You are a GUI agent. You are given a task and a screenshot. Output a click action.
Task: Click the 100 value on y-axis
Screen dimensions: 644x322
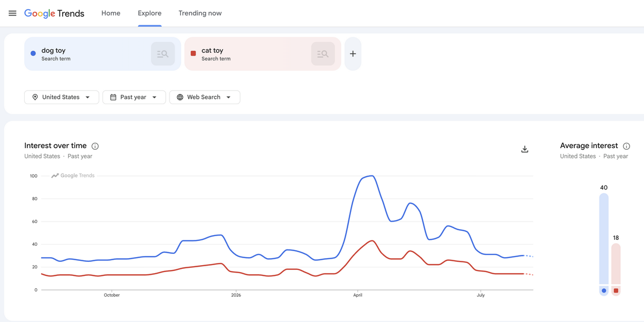click(33, 176)
